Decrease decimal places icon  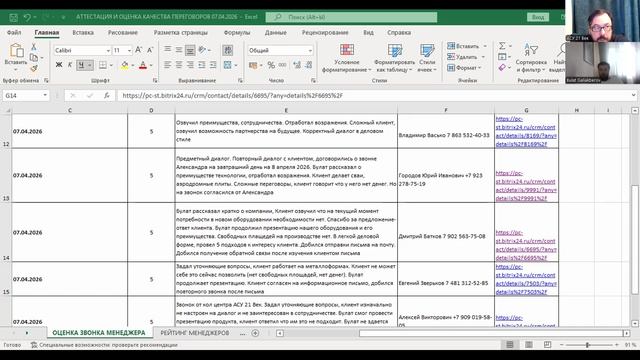309,65
